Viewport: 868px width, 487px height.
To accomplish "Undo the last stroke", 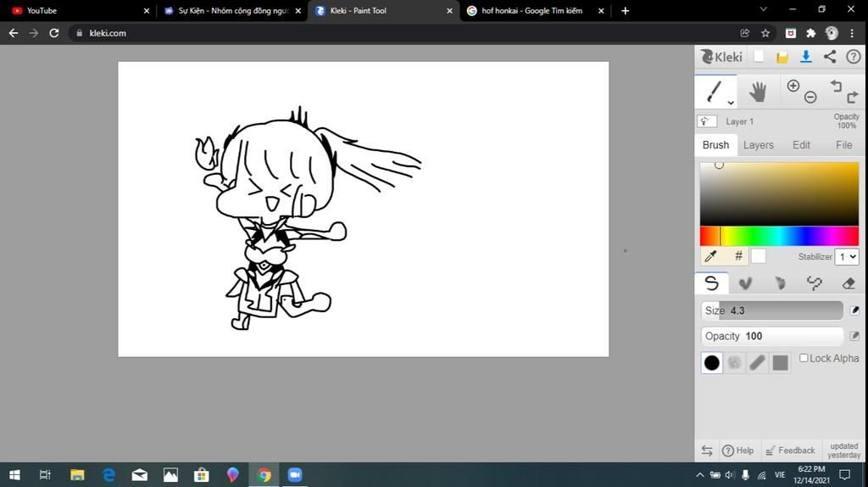I will point(836,86).
